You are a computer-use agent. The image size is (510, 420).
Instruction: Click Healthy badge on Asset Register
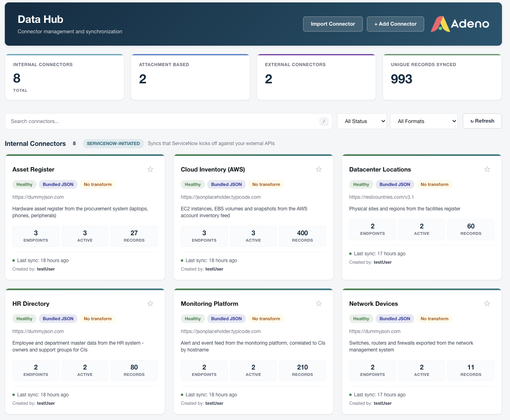[x=24, y=184]
